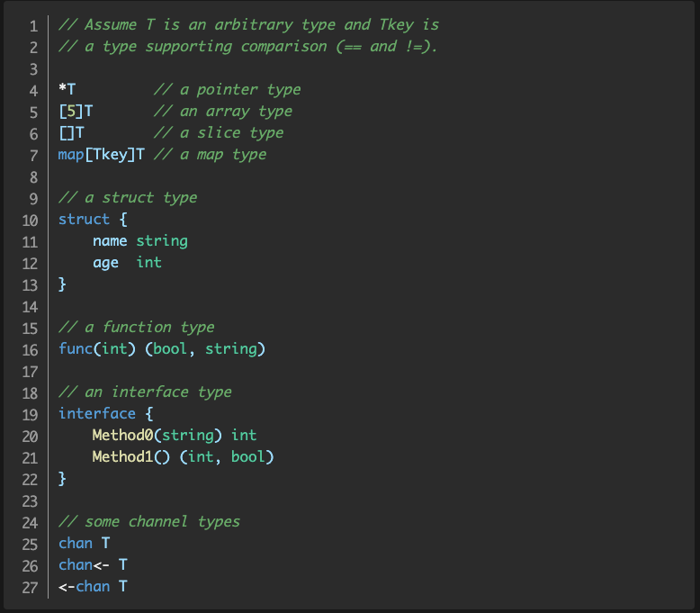Click the 'Method0' method name
The width and height of the screenshot is (700, 613).
click(122, 436)
